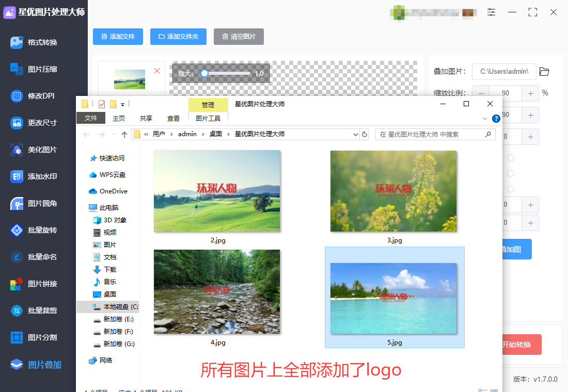Expand the Explorer ribbon with the chevron
This screenshot has height=392, width=568.
coord(485,118)
